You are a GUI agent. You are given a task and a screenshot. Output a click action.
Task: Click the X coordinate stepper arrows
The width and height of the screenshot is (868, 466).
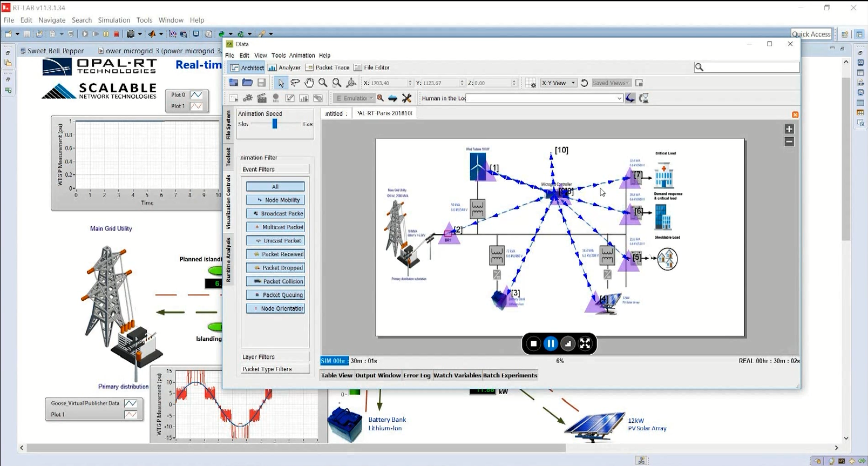click(x=410, y=83)
